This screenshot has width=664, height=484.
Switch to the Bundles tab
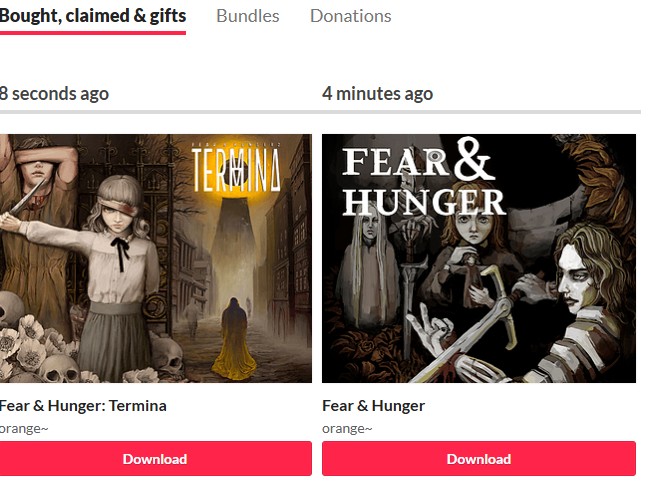click(x=248, y=16)
